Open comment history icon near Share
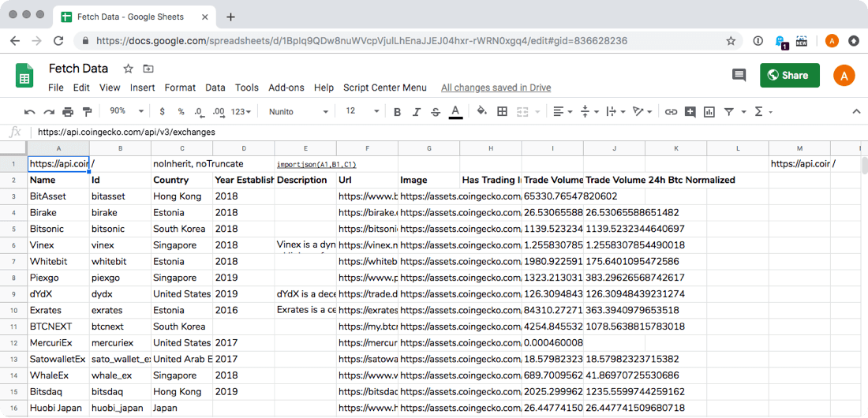 [739, 75]
